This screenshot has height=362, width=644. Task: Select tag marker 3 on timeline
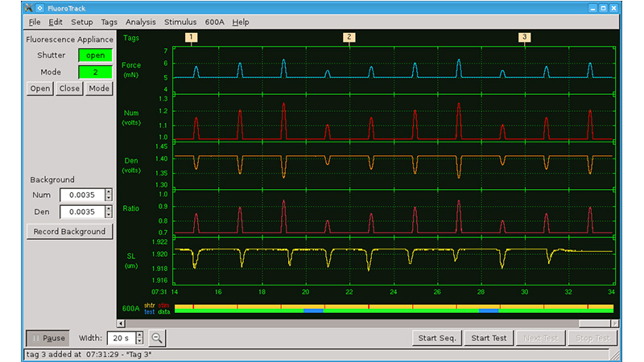(525, 37)
